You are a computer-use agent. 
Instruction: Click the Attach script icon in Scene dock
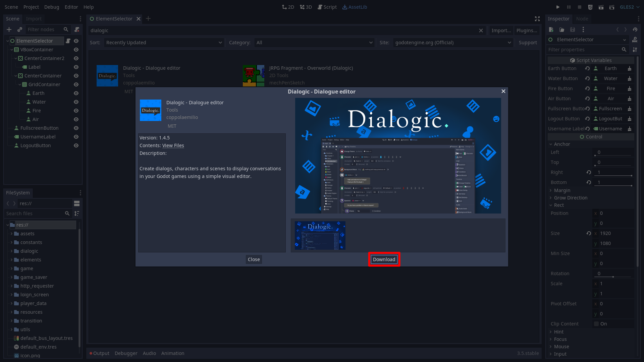click(77, 29)
